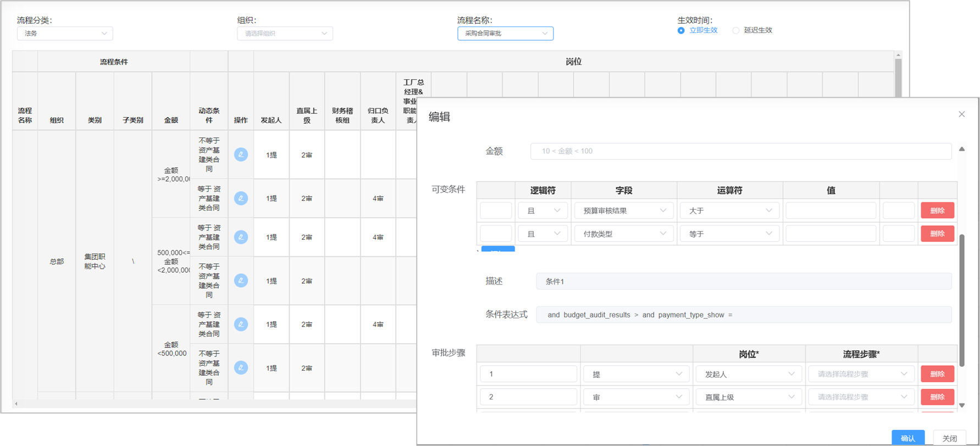The width and height of the screenshot is (980, 446).
Task: Edit row 500,000<=金额<2,000,000 不等于资产基建类合同
Action: [241, 280]
